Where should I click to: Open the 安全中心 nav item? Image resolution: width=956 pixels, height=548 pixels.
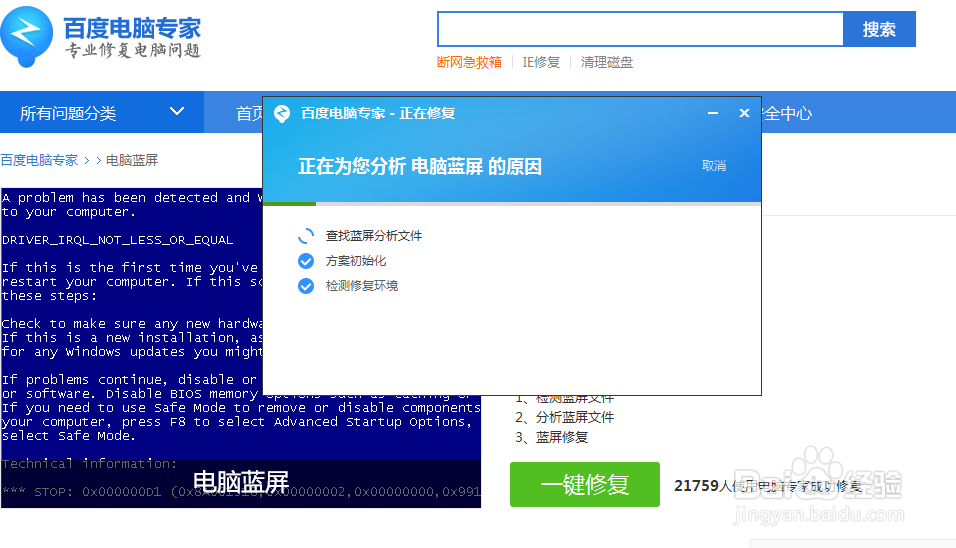point(787,113)
